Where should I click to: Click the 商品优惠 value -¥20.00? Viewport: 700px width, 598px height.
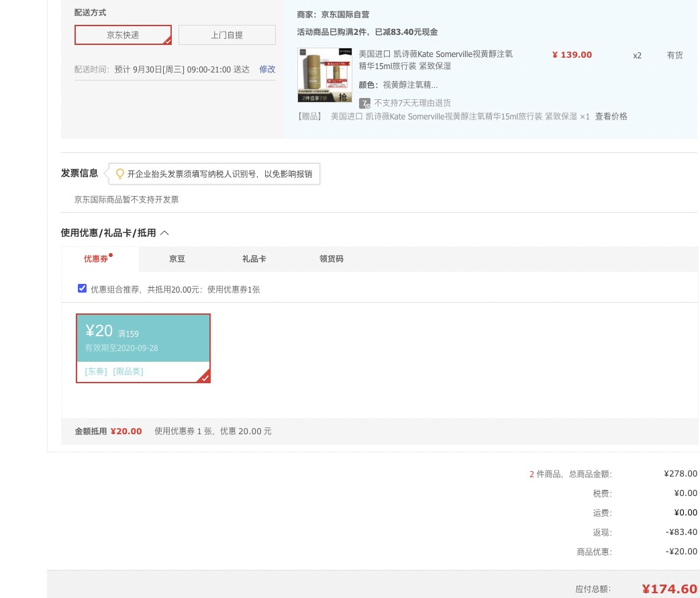[681, 552]
